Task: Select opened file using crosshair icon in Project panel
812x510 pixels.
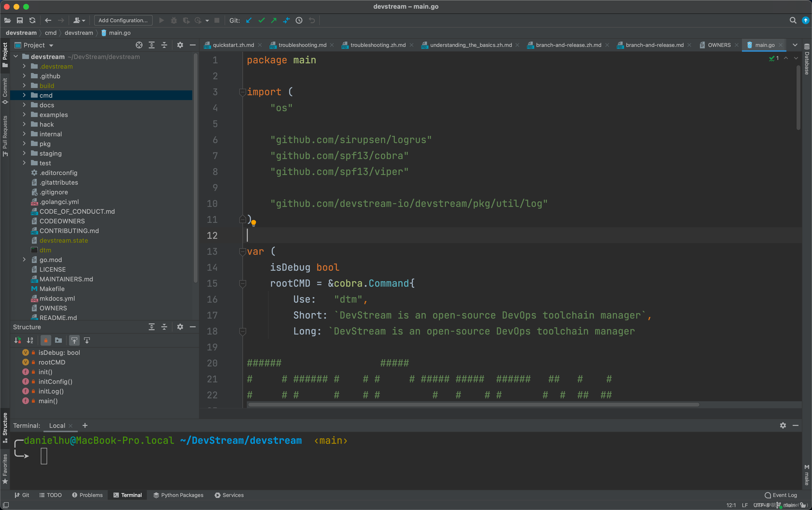Action: pyautogui.click(x=139, y=45)
